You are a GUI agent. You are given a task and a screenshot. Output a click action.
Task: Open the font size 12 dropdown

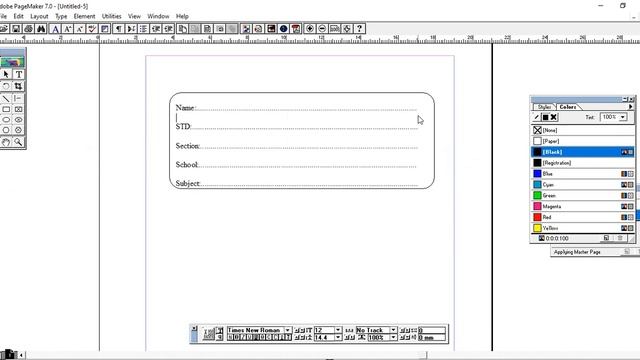click(338, 330)
